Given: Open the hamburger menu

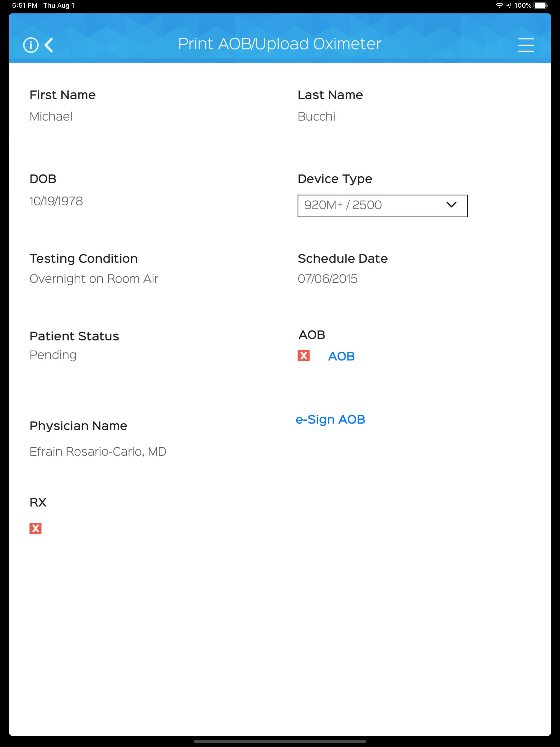Looking at the screenshot, I should tap(526, 45).
